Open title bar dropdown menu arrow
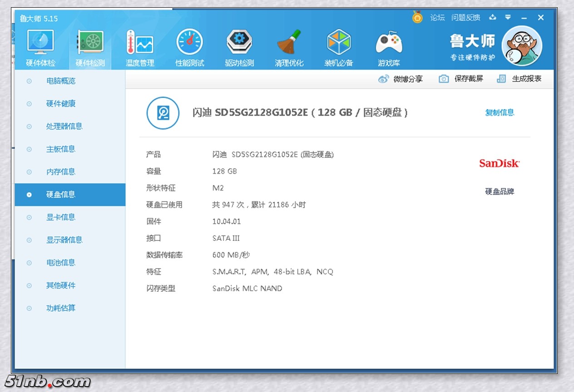This screenshot has width=574, height=392. tap(508, 17)
